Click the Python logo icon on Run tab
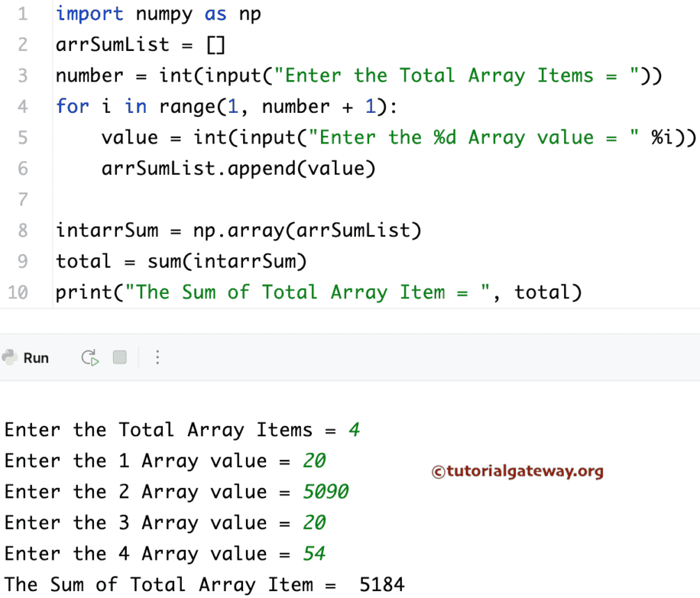This screenshot has width=700, height=598. [x=10, y=358]
